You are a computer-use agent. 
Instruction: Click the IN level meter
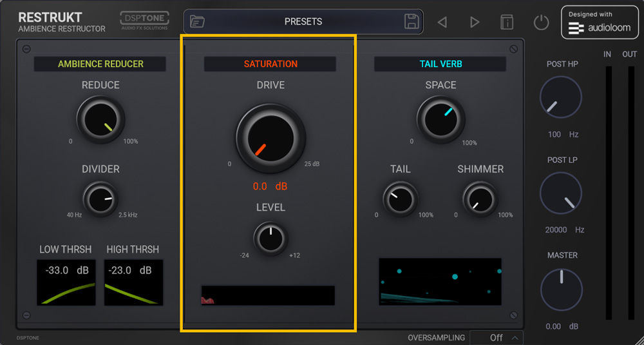point(609,193)
